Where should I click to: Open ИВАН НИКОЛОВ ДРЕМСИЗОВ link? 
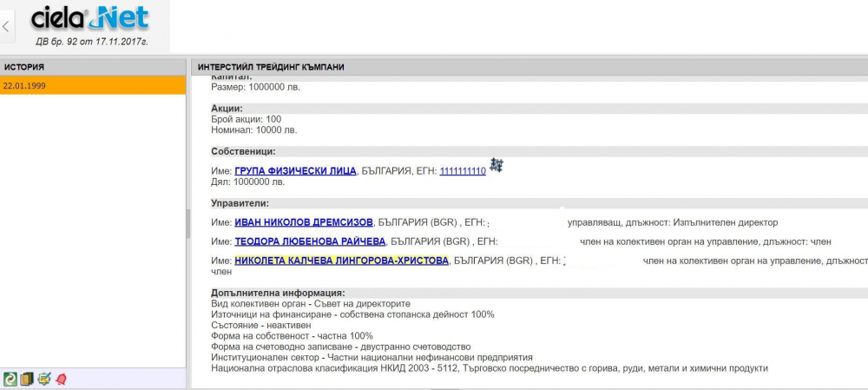coord(304,222)
